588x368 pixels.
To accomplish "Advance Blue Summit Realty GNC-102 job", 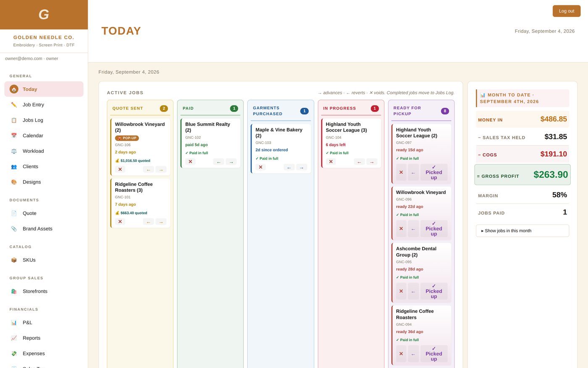I will pyautogui.click(x=231, y=162).
